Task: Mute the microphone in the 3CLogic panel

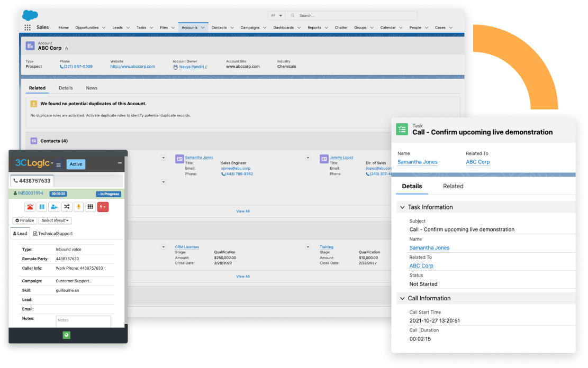Action: pyautogui.click(x=78, y=207)
